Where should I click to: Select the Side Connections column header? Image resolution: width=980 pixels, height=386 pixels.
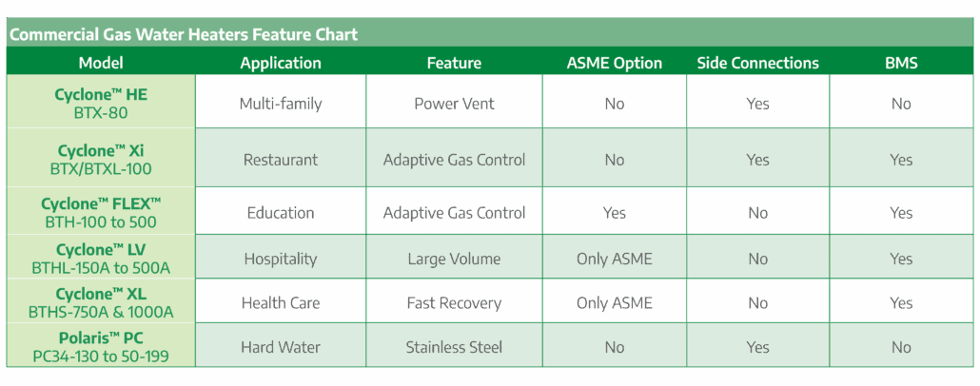coord(757,63)
